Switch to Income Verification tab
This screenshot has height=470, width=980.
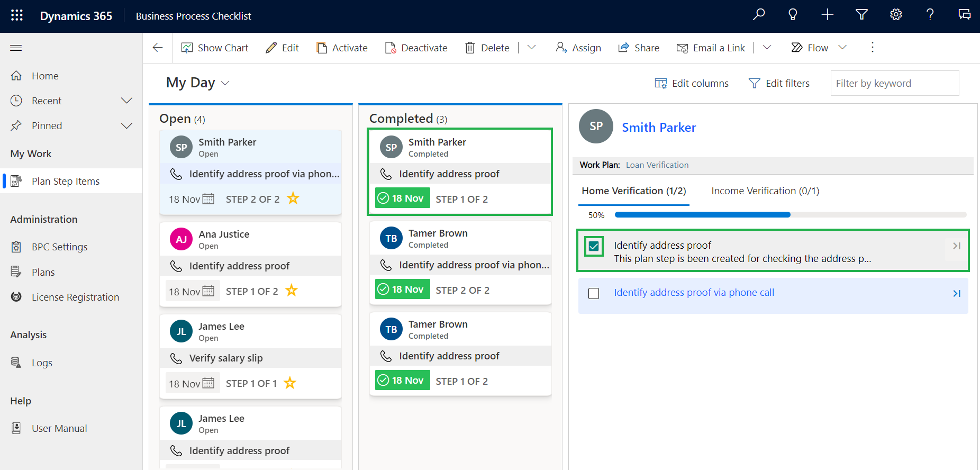click(765, 191)
